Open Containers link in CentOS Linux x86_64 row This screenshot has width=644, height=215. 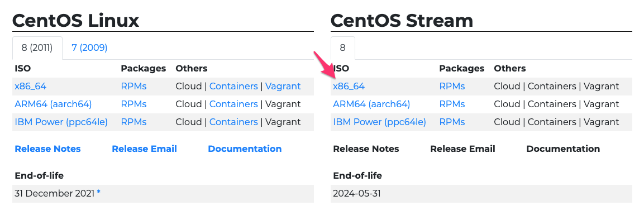(x=233, y=87)
